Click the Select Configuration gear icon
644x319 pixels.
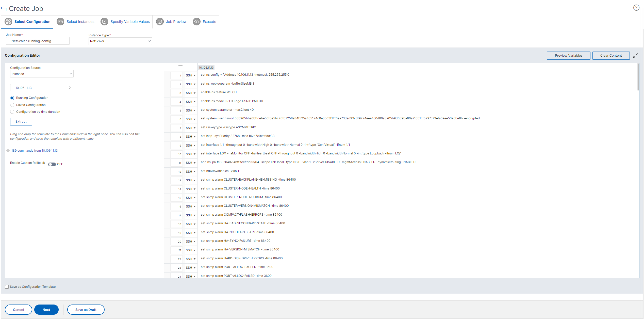(8, 22)
